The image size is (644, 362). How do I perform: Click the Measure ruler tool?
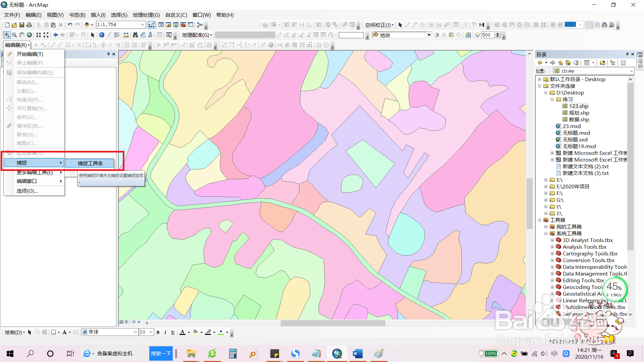[126, 35]
